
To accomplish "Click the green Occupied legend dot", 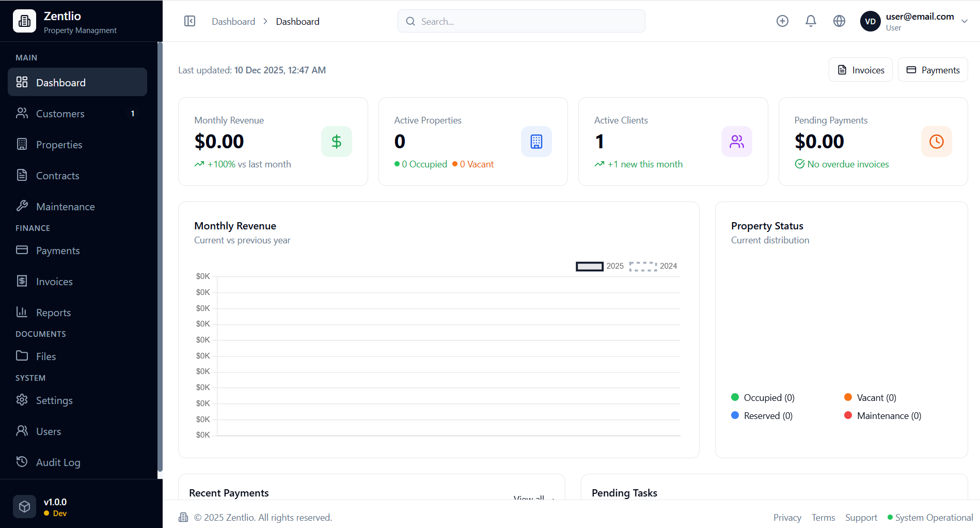I will coord(735,397).
